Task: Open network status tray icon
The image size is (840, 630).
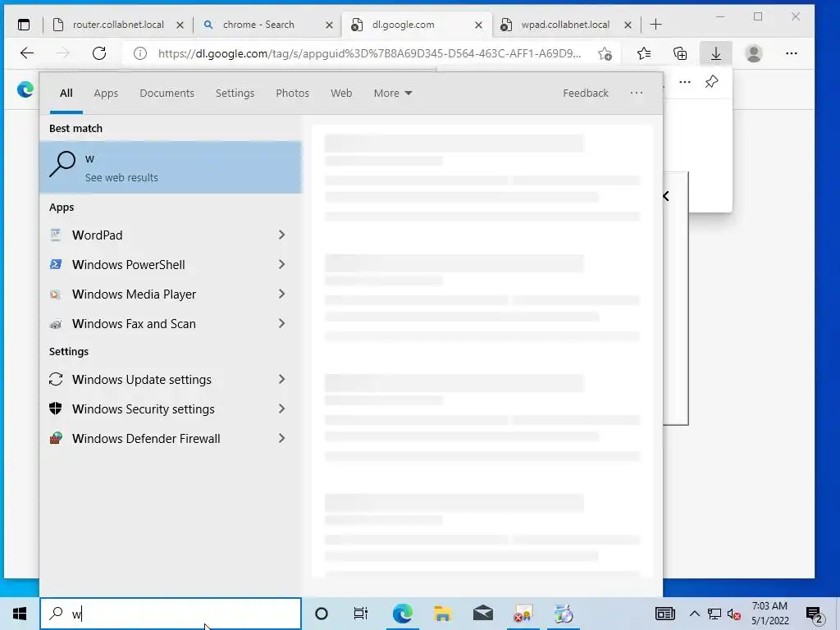Action: (714, 614)
